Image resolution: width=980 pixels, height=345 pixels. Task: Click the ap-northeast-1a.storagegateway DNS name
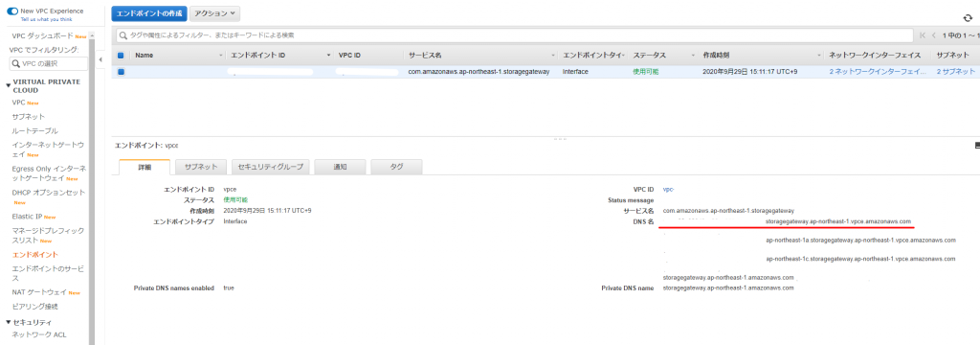coord(860,240)
